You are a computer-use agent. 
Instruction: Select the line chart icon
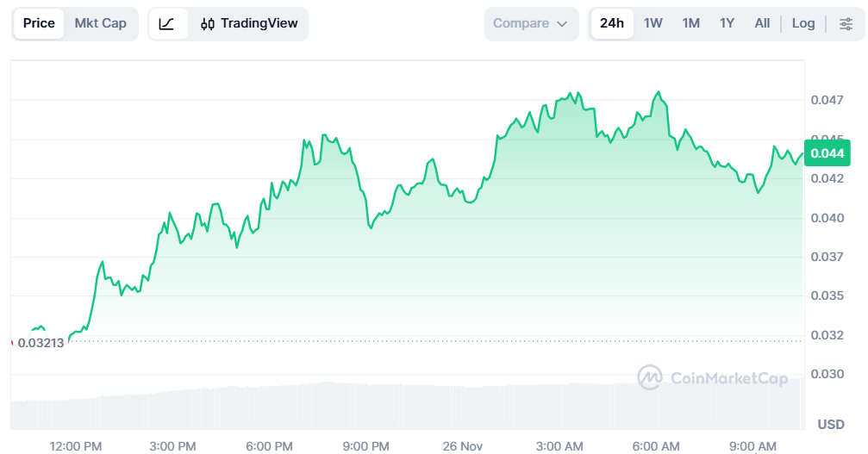[x=167, y=24]
